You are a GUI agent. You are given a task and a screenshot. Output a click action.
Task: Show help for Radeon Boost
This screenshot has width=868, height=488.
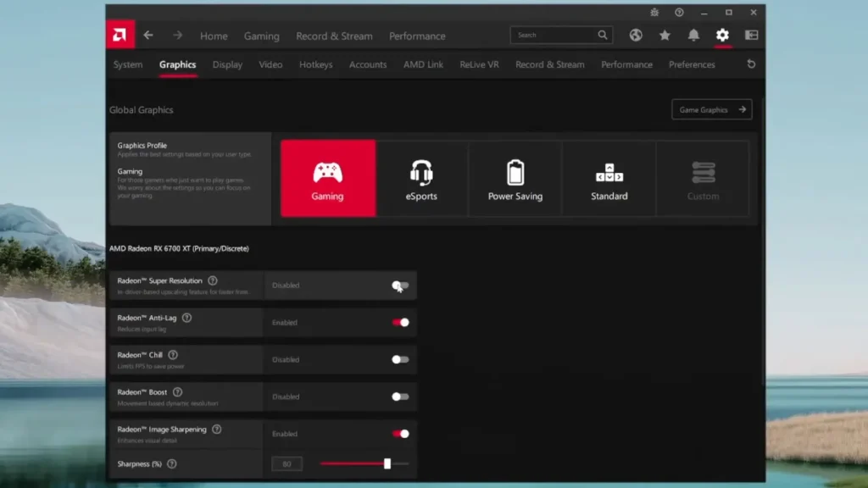177,391
